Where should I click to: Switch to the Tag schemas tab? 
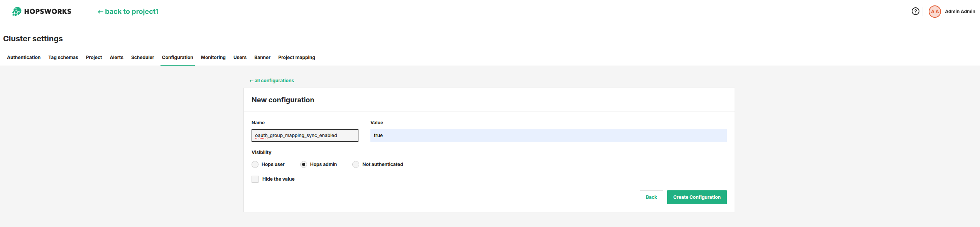[x=63, y=58]
